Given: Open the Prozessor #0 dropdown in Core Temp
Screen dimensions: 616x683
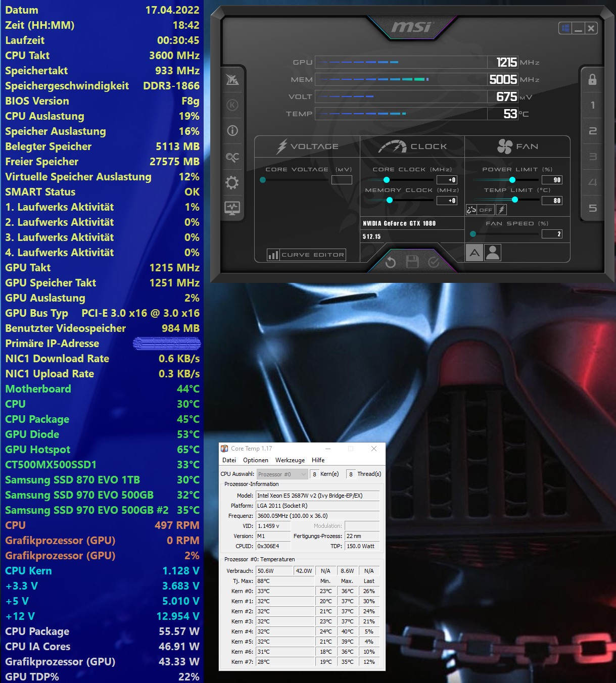Looking at the screenshot, I should coord(281,474).
